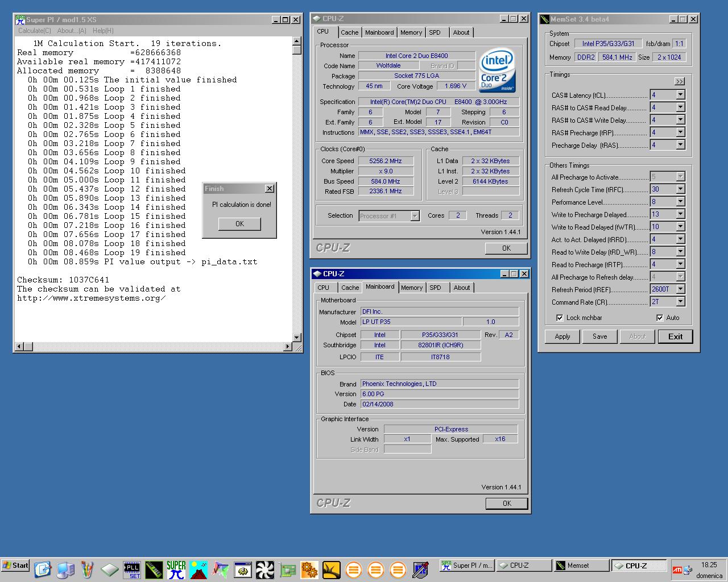
Task: Open the Calculate(C) menu in Super PI
Action: click(35, 31)
